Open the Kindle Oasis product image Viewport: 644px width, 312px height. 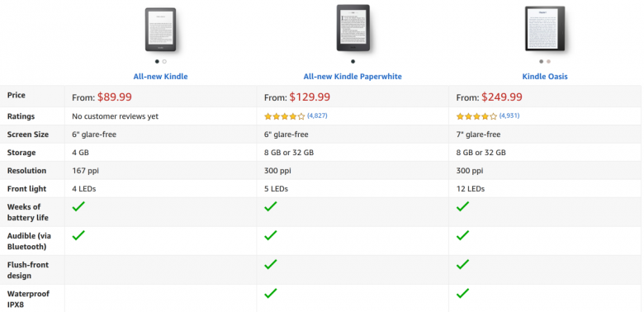pyautogui.click(x=545, y=28)
